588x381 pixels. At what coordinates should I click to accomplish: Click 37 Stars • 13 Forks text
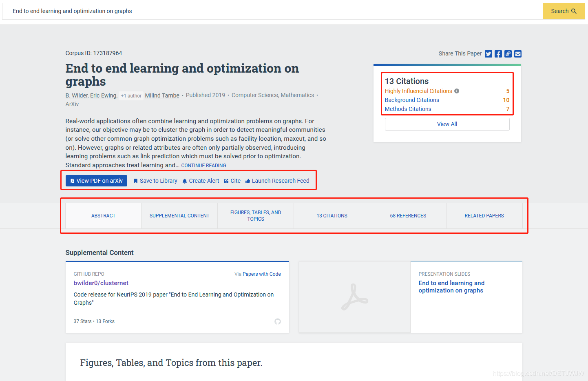pyautogui.click(x=94, y=321)
